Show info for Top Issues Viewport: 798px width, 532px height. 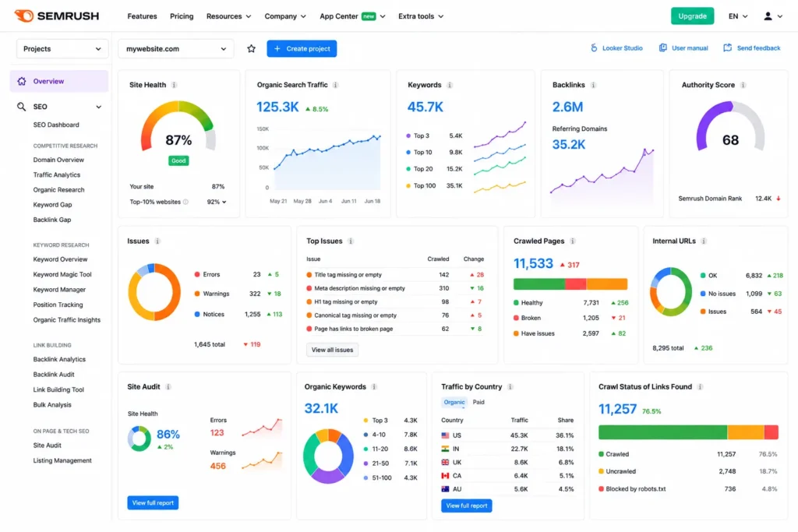click(x=351, y=241)
